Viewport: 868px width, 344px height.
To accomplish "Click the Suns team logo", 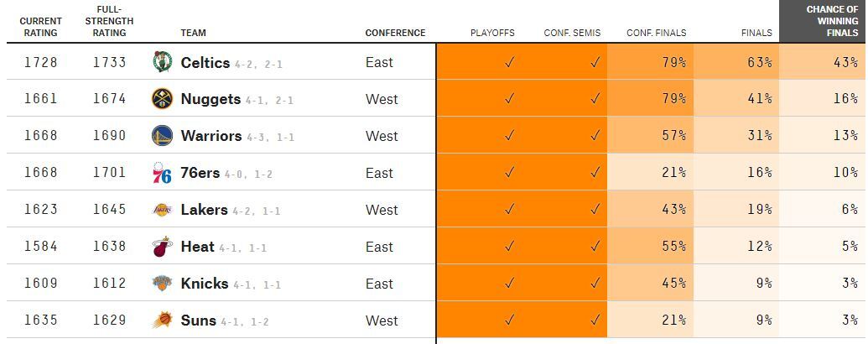I will 162,321.
